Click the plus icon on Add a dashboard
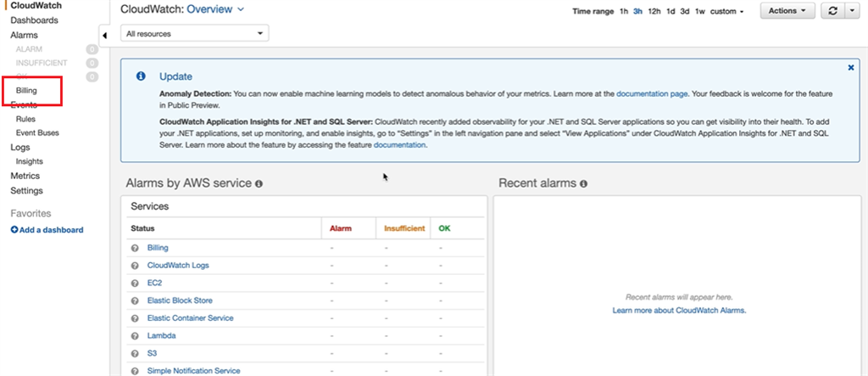 [x=14, y=230]
